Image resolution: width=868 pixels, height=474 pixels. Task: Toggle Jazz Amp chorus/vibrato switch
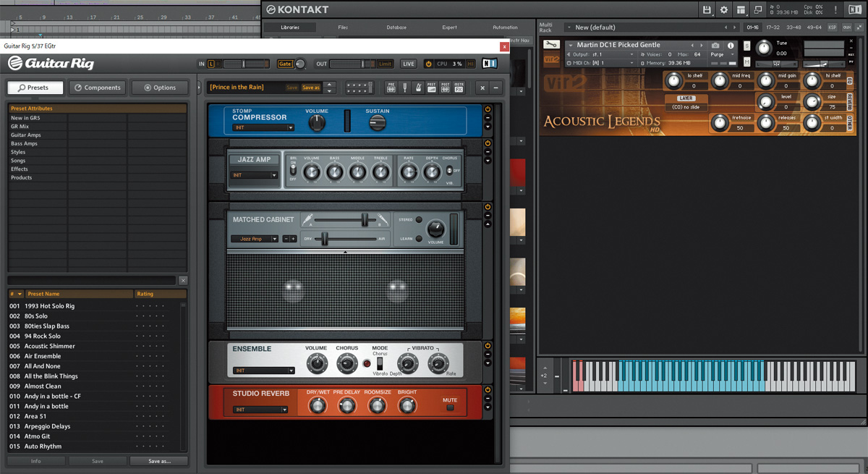[x=449, y=170]
